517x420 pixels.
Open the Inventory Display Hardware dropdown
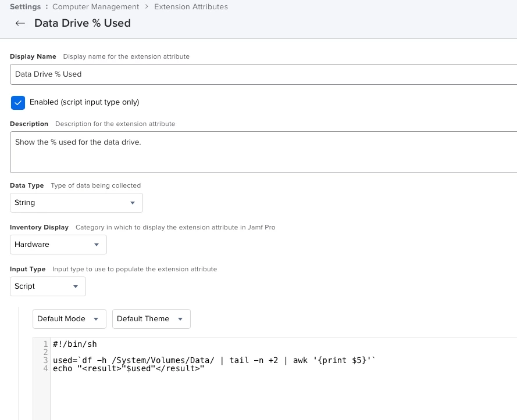click(58, 245)
